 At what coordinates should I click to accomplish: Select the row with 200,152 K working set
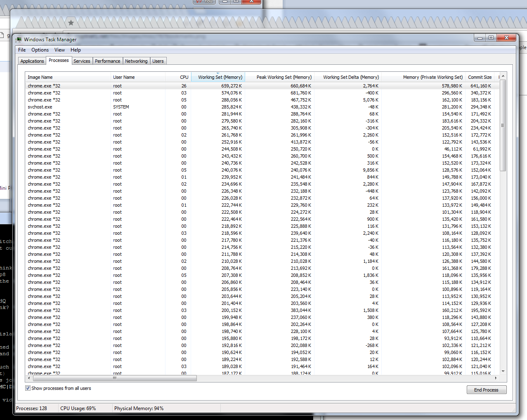pos(262,310)
